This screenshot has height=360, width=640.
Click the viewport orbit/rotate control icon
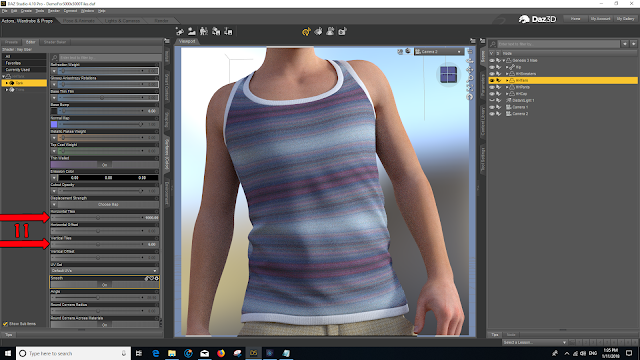pyautogui.click(x=470, y=61)
